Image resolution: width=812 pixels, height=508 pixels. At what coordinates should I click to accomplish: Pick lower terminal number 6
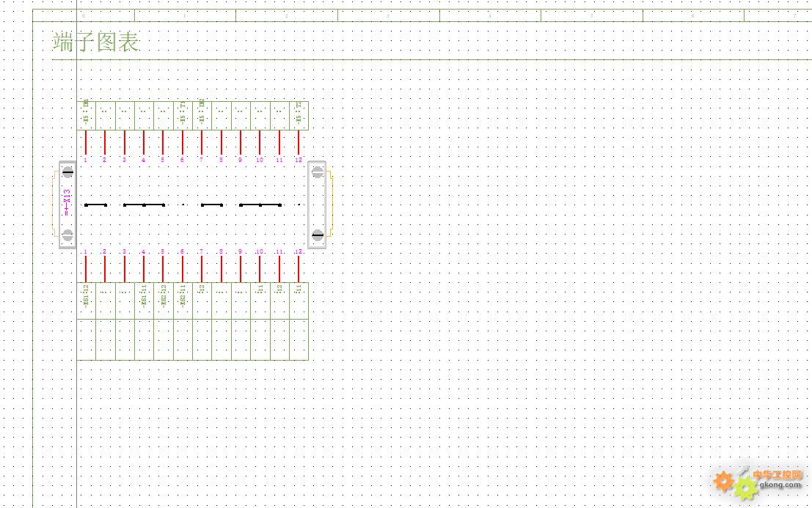183,252
